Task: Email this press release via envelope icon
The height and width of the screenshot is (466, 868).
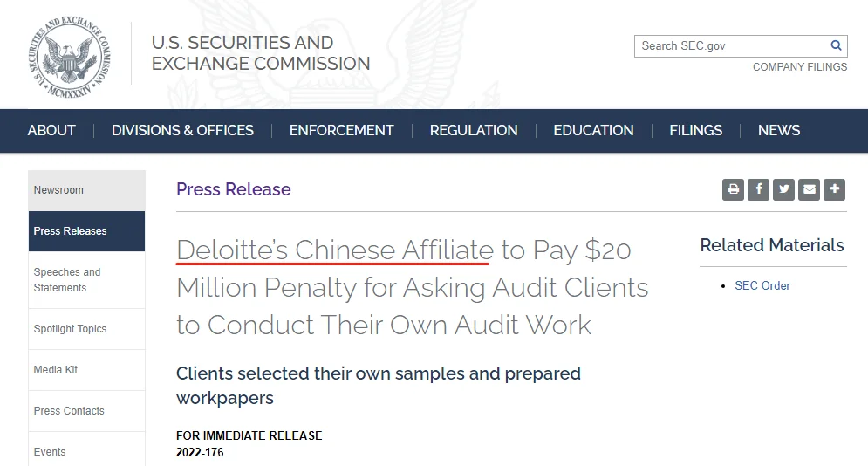Action: coord(810,189)
